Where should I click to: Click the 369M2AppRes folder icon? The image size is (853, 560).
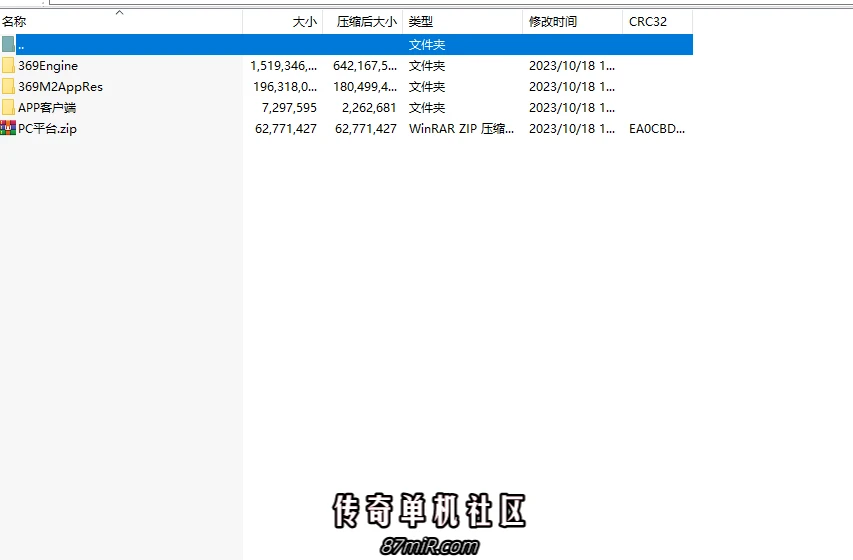click(8, 87)
